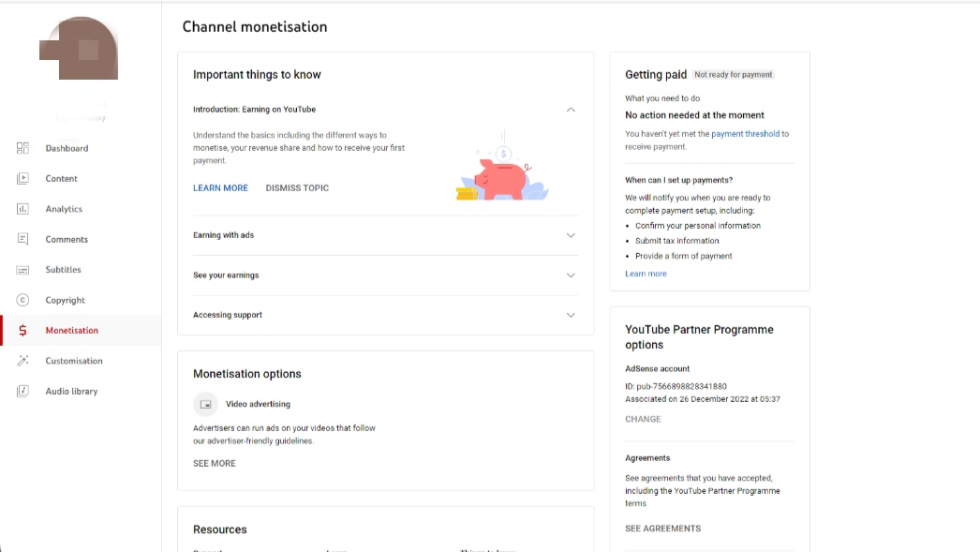Click the YouTube Partner Programme options heading
Screen dimensions: 980x552
699,337
